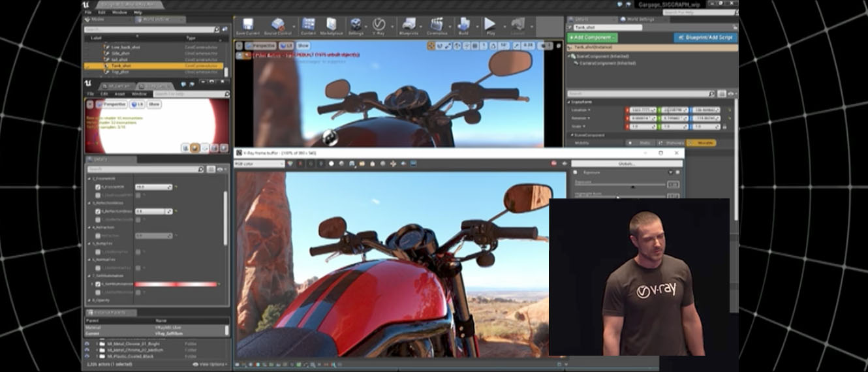Toggle the Refraction parameter checkbox

(x=98, y=236)
